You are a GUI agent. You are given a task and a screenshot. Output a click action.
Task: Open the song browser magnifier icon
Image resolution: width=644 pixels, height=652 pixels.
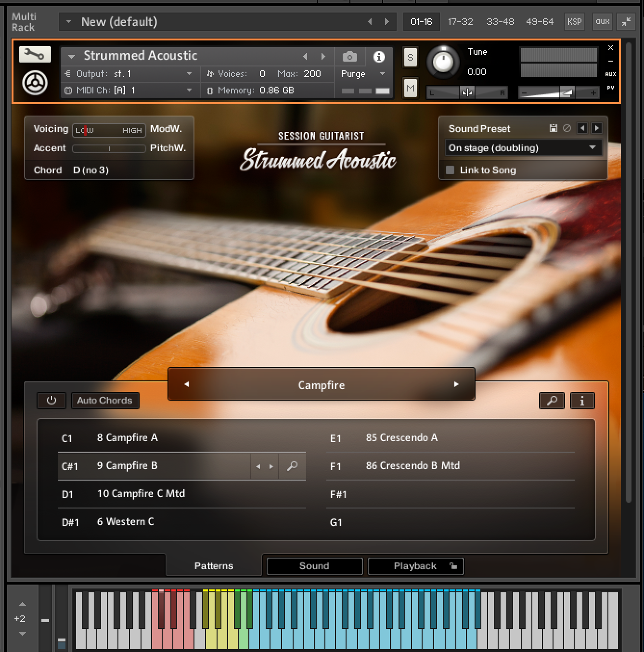coord(552,400)
